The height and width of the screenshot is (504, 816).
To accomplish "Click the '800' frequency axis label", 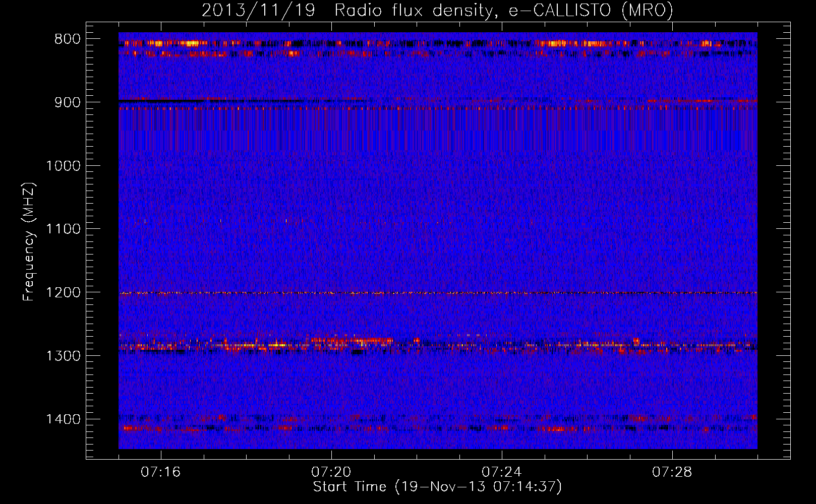I will coord(68,39).
